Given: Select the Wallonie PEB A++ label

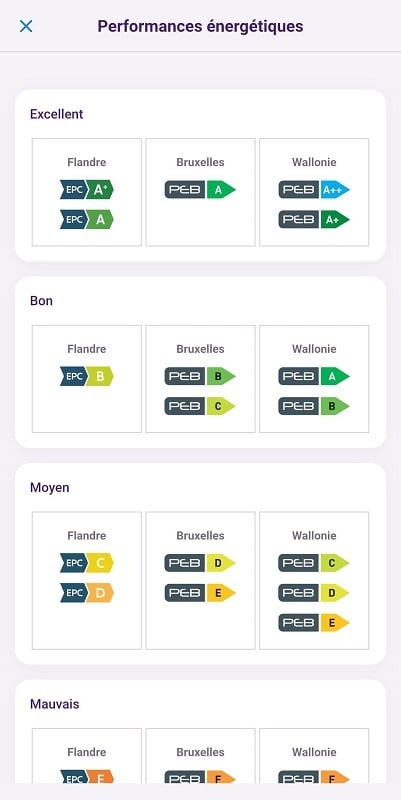Looking at the screenshot, I should [314, 190].
